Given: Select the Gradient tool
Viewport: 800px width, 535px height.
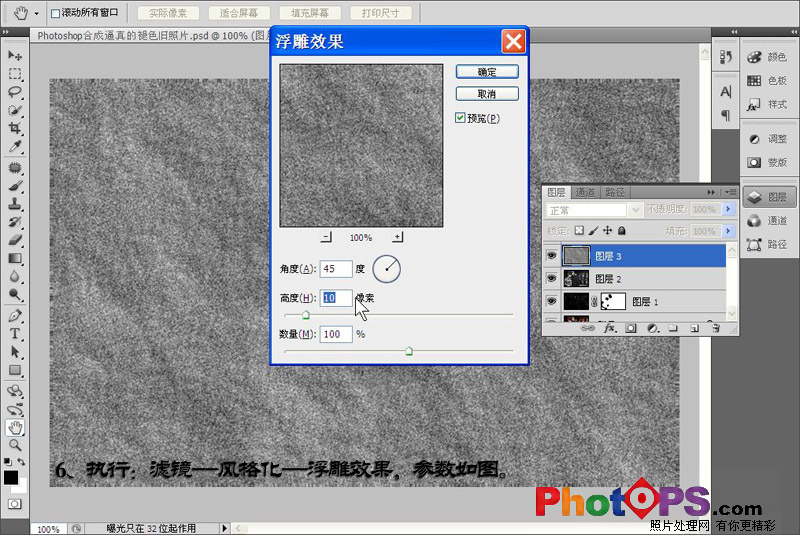Looking at the screenshot, I should pos(15,258).
